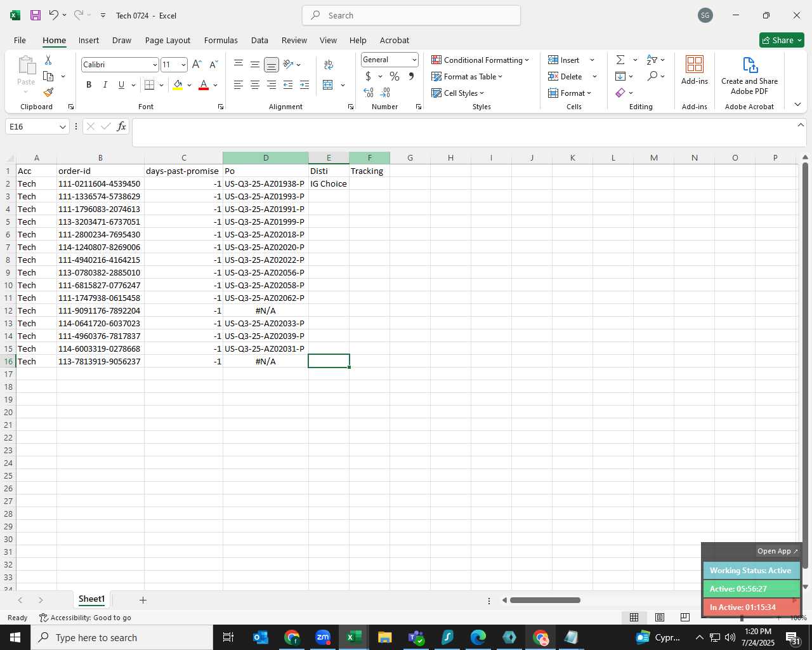
Task: Click the Format cells button
Action: click(x=570, y=93)
